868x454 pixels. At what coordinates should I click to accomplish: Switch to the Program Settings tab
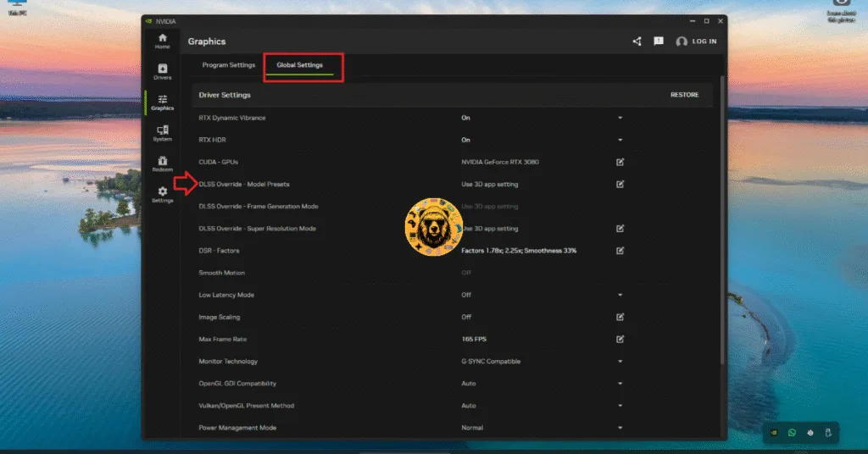(x=228, y=65)
